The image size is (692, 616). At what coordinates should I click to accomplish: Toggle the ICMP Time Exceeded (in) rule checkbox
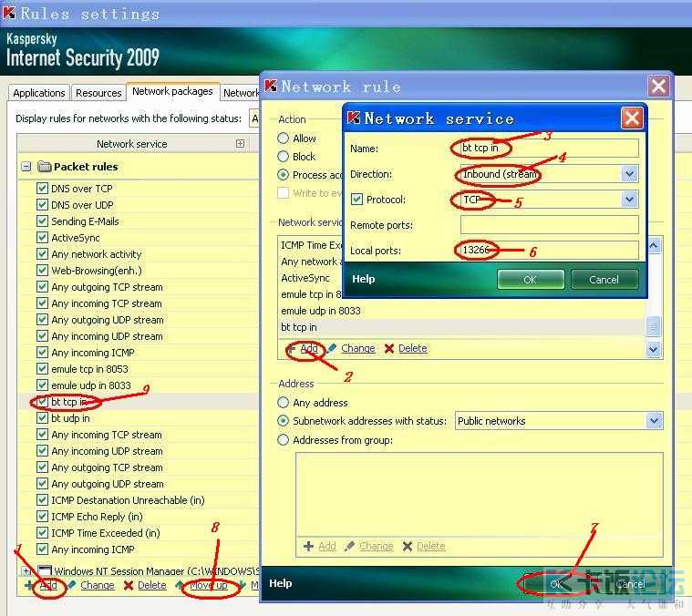[42, 533]
